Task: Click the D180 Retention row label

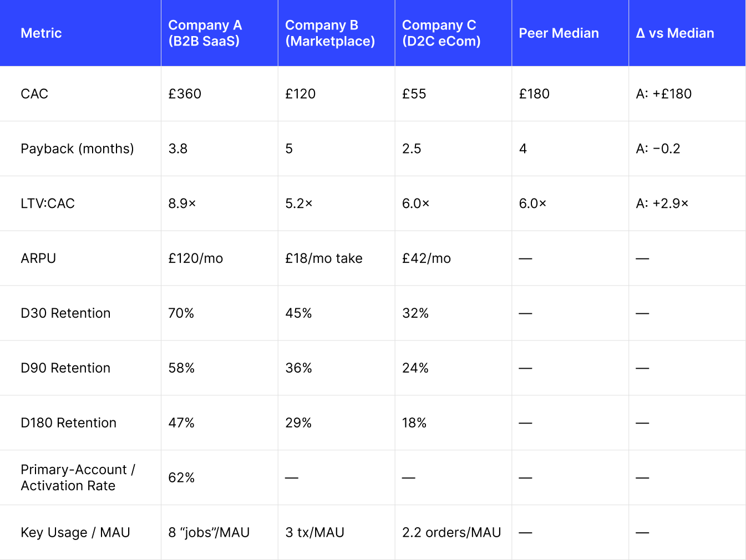Action: click(68, 423)
